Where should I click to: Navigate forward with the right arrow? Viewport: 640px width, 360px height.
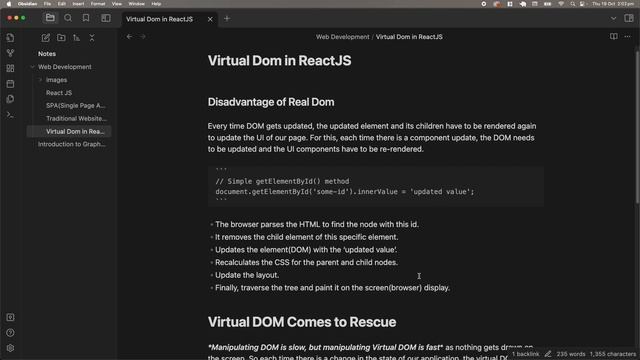(142, 37)
